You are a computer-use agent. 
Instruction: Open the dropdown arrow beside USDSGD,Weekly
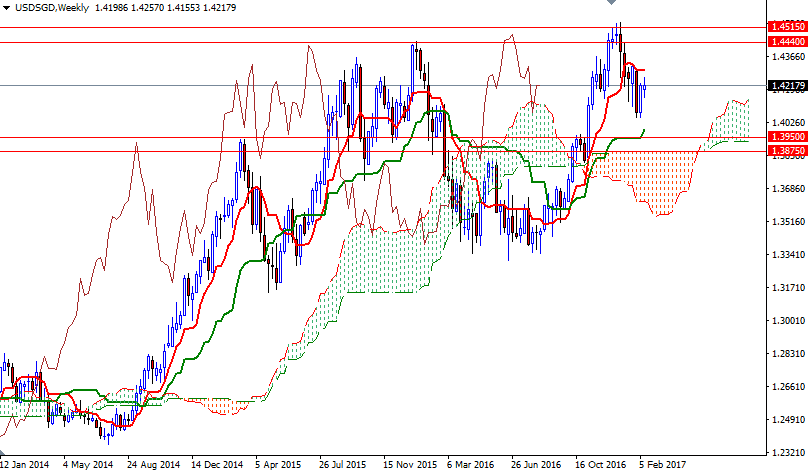click(6, 8)
